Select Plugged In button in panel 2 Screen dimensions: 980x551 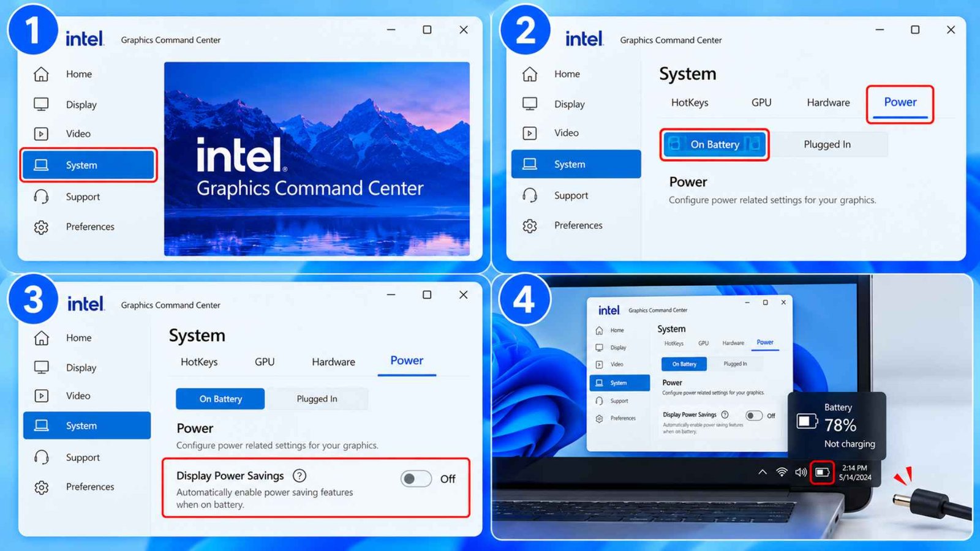[x=827, y=144]
